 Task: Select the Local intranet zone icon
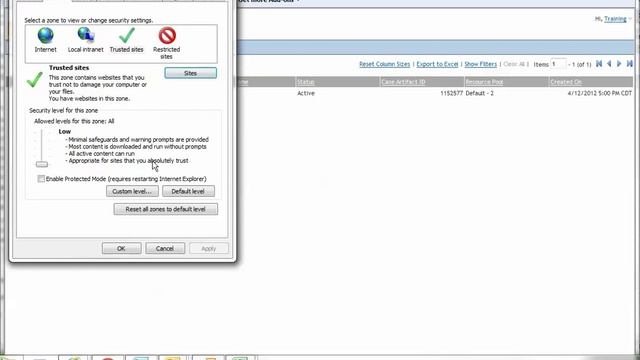coord(86,36)
